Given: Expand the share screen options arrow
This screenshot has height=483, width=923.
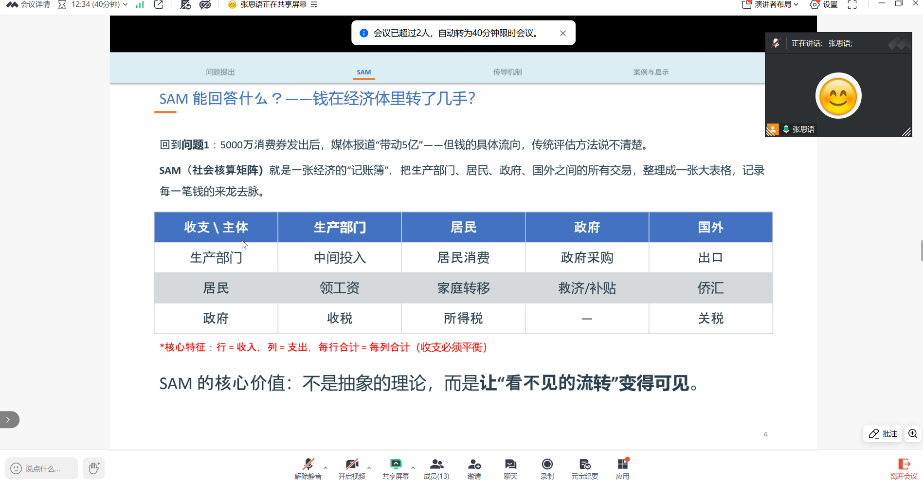Looking at the screenshot, I should pos(413,468).
